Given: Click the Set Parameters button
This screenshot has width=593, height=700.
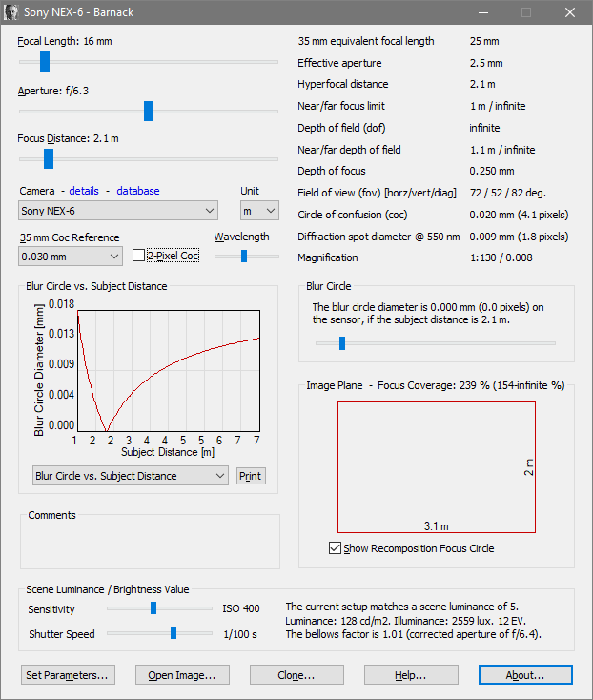Looking at the screenshot, I should [x=68, y=675].
